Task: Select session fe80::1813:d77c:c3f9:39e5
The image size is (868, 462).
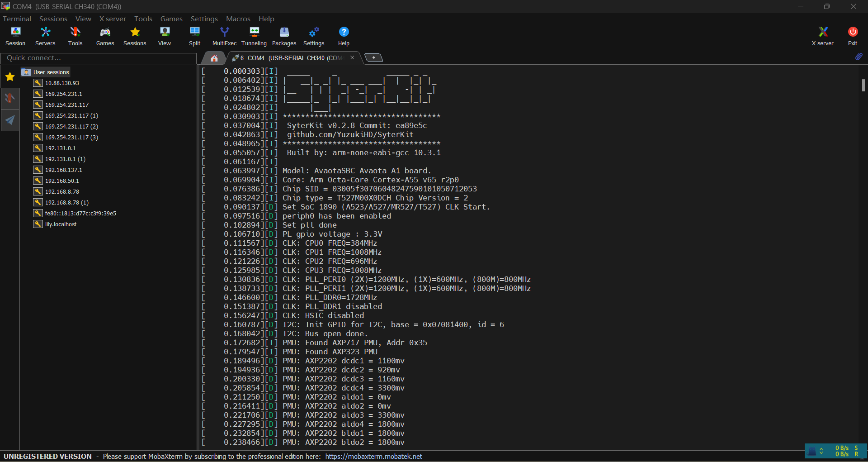Action: [80, 213]
